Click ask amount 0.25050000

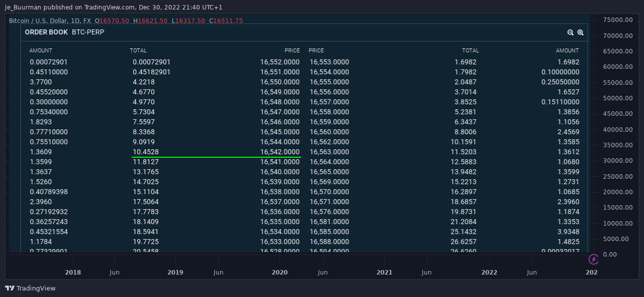pyautogui.click(x=561, y=82)
